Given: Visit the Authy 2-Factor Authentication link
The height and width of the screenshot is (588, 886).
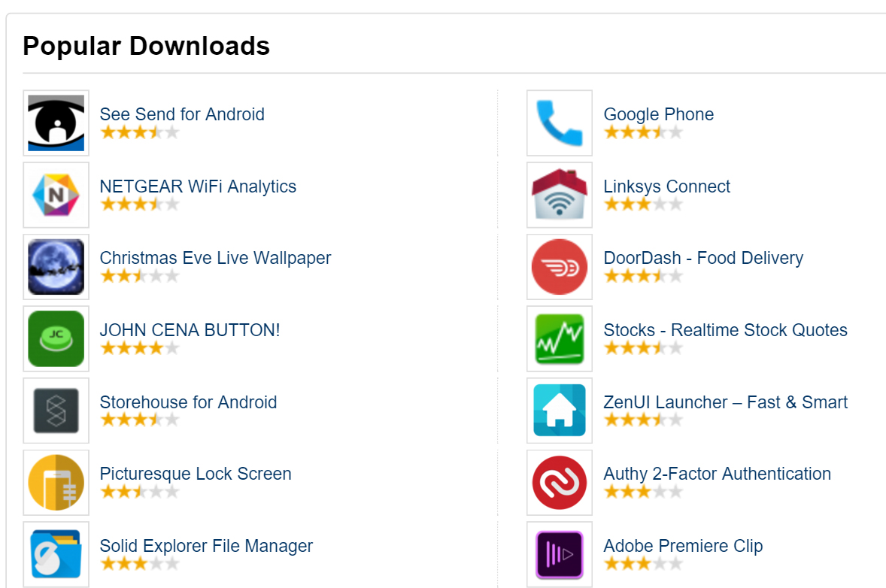Looking at the screenshot, I should coord(717,474).
